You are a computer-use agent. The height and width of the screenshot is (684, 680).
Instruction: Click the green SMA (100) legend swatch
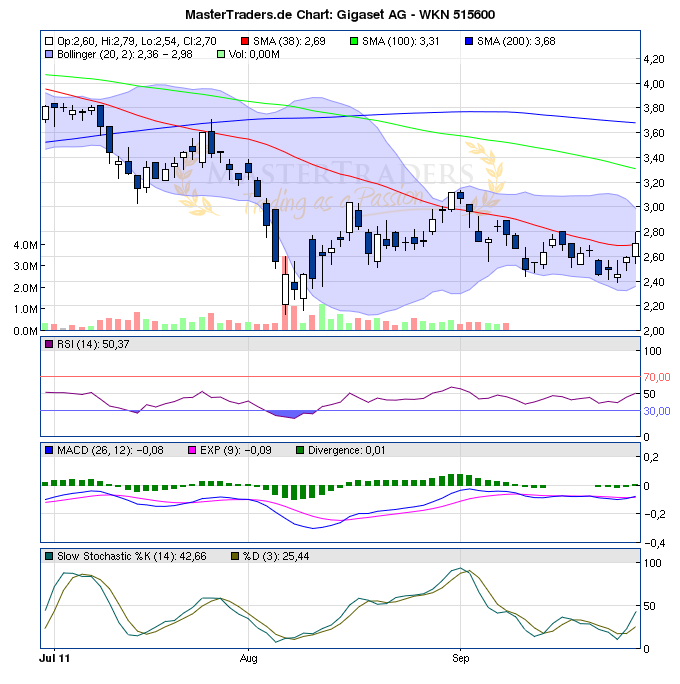tap(354, 41)
